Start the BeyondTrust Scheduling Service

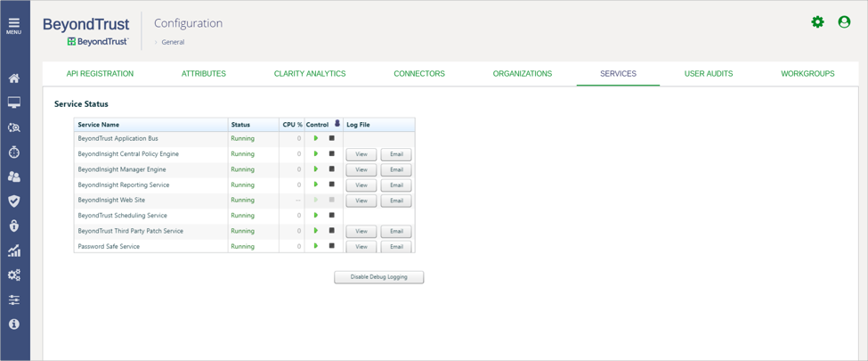tap(316, 216)
